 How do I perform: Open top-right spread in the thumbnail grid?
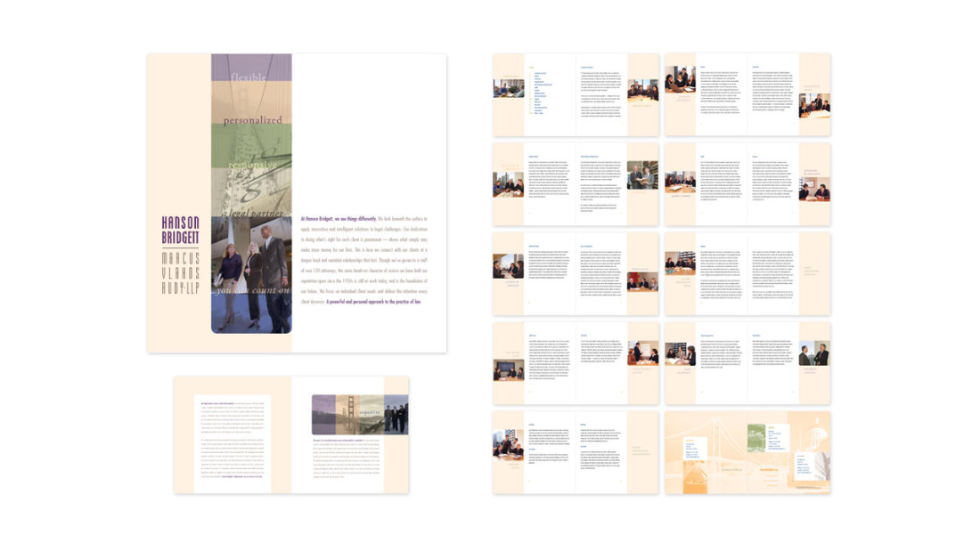747,94
